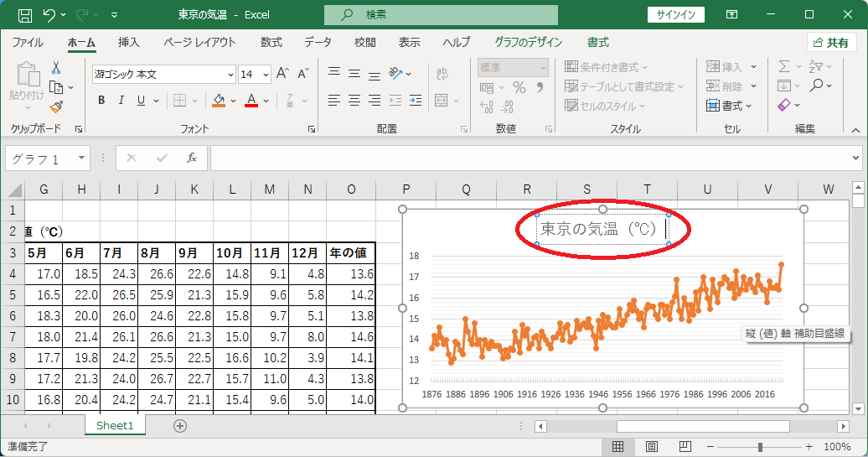Click the Paste (貼り付け) icon

(x=27, y=75)
